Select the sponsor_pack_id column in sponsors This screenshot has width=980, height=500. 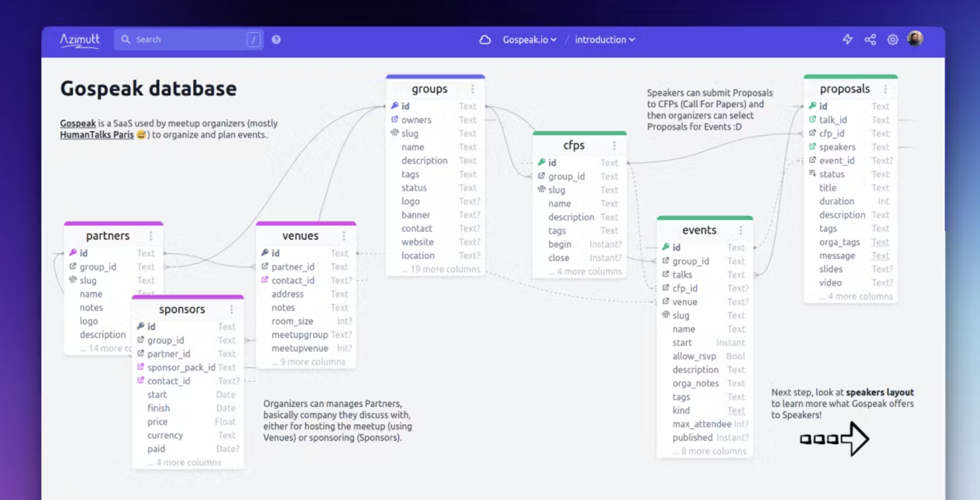pos(188,367)
